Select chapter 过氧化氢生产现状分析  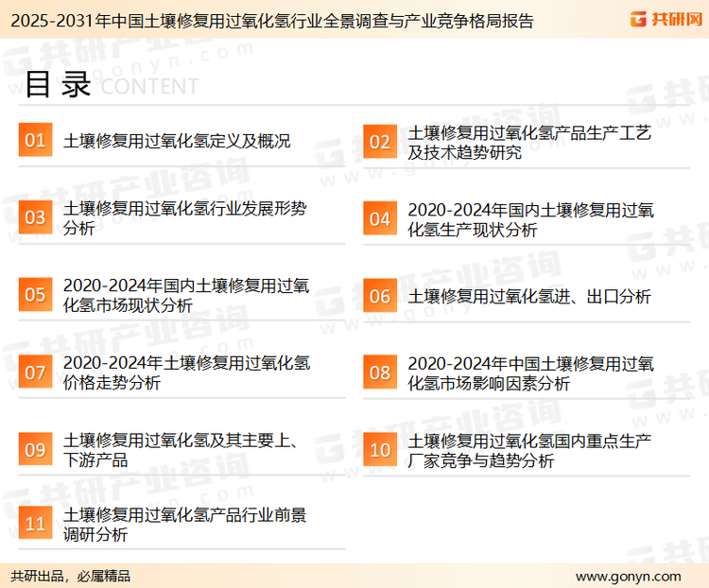coord(531,220)
